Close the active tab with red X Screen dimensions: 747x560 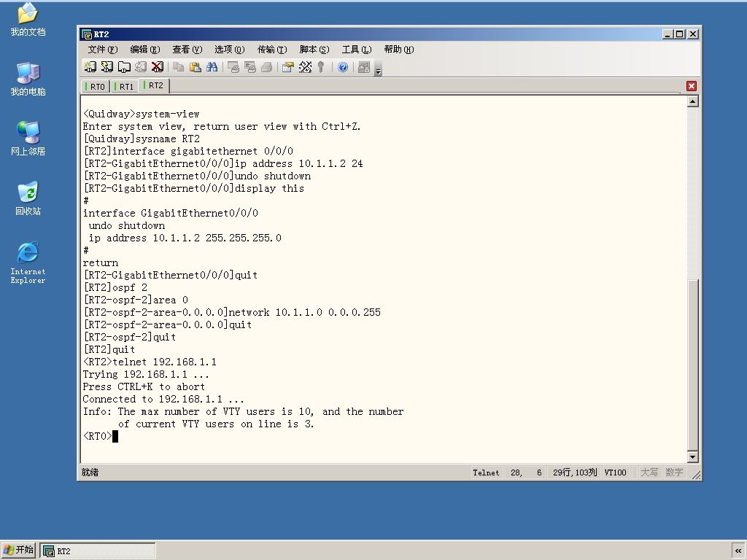pos(692,86)
